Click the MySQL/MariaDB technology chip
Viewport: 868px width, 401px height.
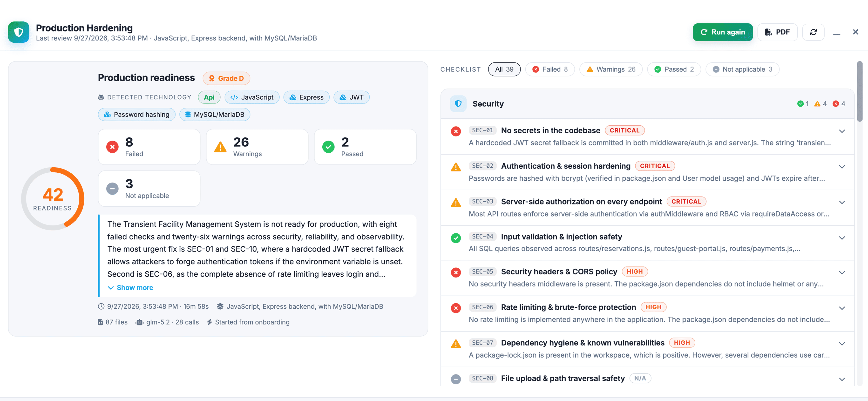coord(215,115)
